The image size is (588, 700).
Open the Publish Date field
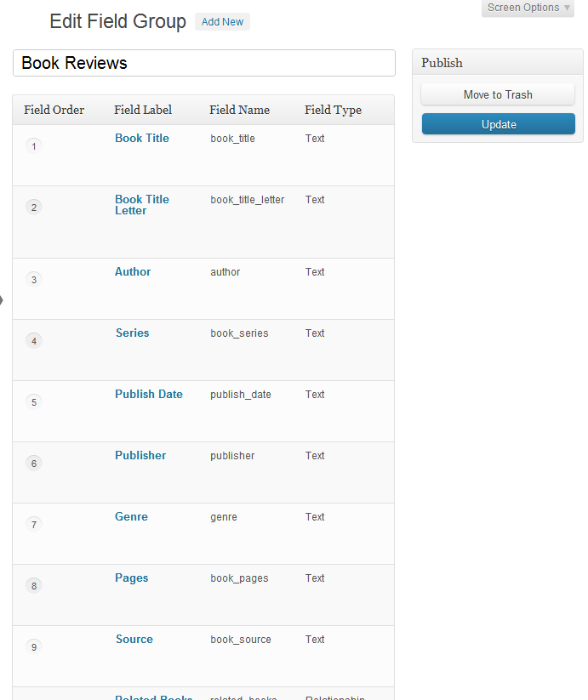(x=149, y=394)
